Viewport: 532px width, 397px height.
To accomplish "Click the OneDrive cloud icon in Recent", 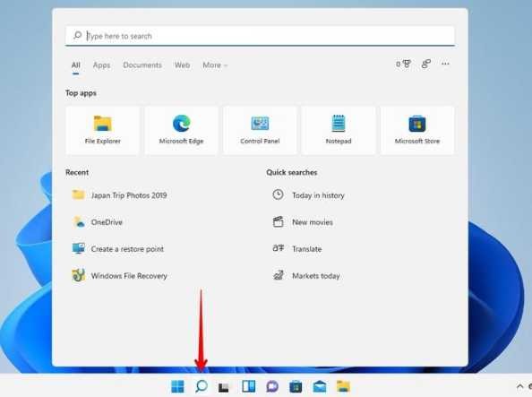I will pos(79,221).
